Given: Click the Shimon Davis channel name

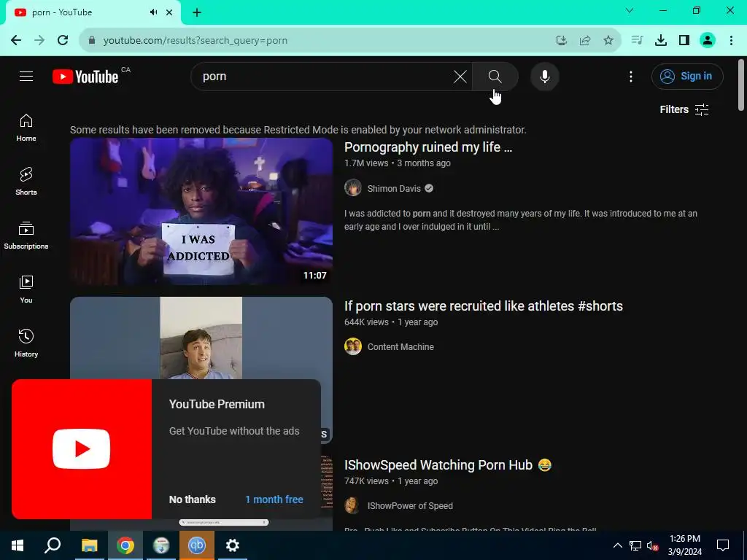Looking at the screenshot, I should [x=394, y=189].
